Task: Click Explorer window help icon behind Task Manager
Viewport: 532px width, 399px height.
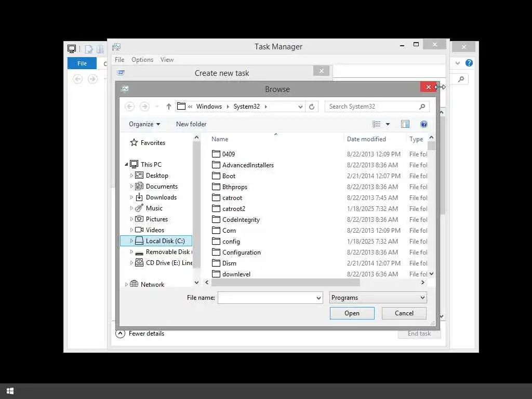Action: tap(469, 63)
